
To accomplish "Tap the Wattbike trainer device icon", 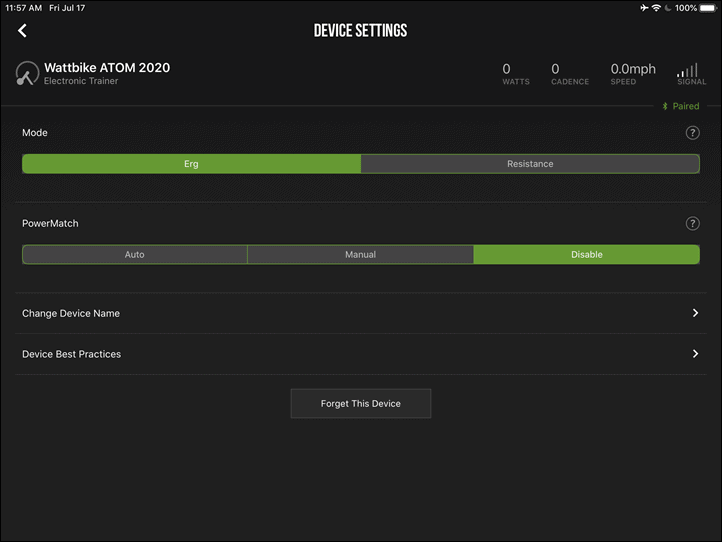I will tap(27, 73).
